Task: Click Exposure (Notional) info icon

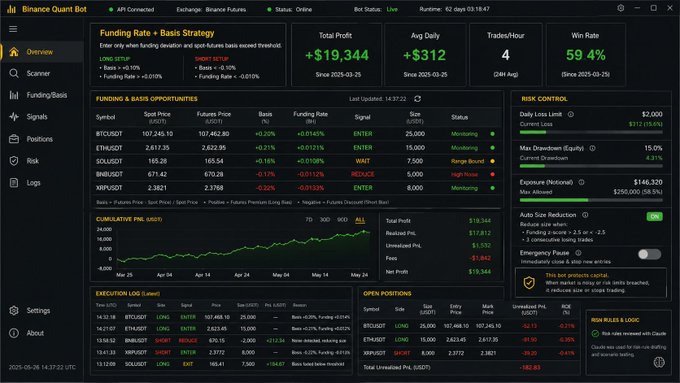Action: [x=581, y=182]
